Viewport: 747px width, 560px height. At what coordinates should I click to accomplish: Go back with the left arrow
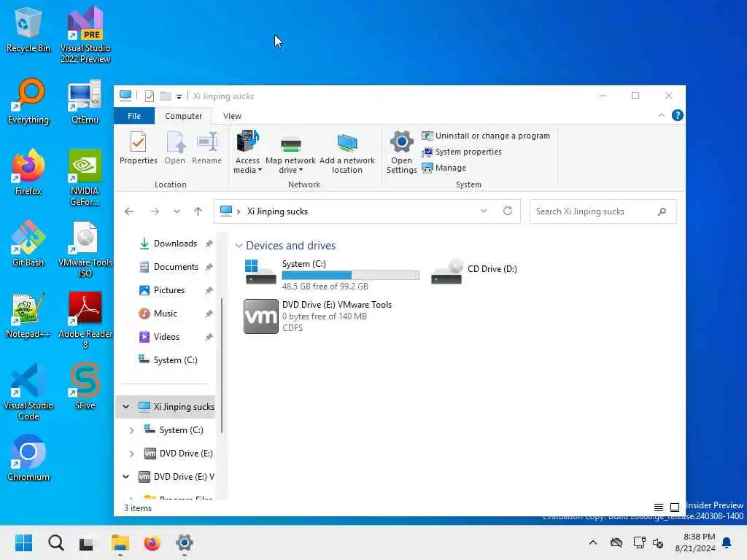pyautogui.click(x=129, y=211)
